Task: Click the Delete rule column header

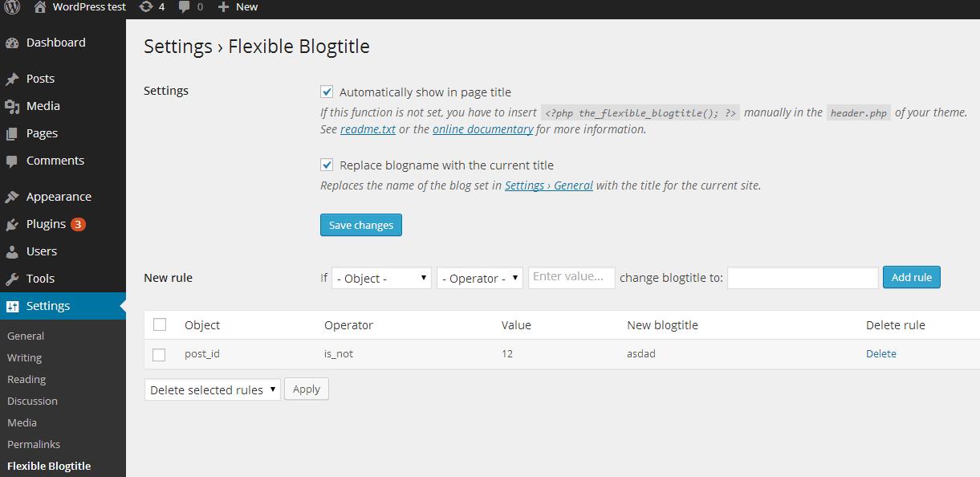Action: point(896,325)
